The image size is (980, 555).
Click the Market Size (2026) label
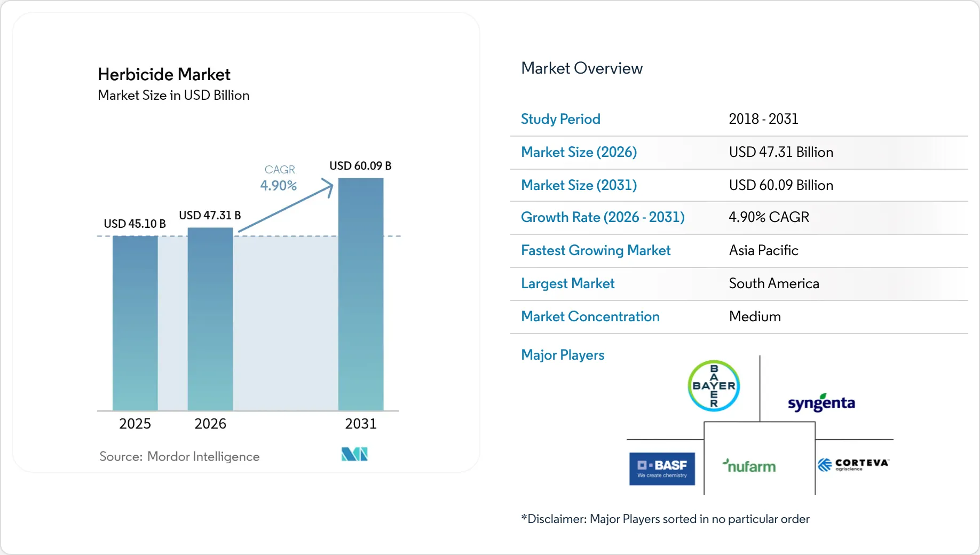point(579,152)
